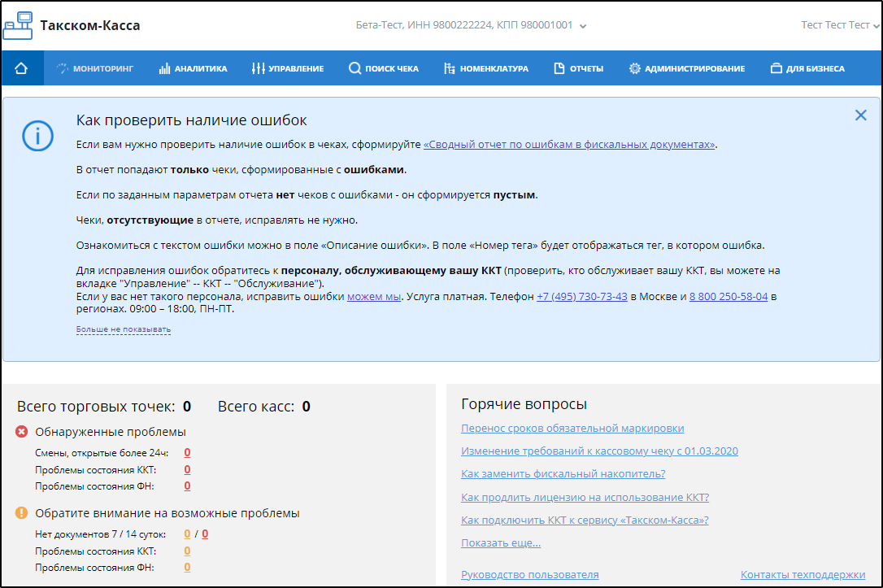The width and height of the screenshot is (883, 588).
Task: Click the «Как проверить наличие ошибок» heading
Action: tap(191, 120)
